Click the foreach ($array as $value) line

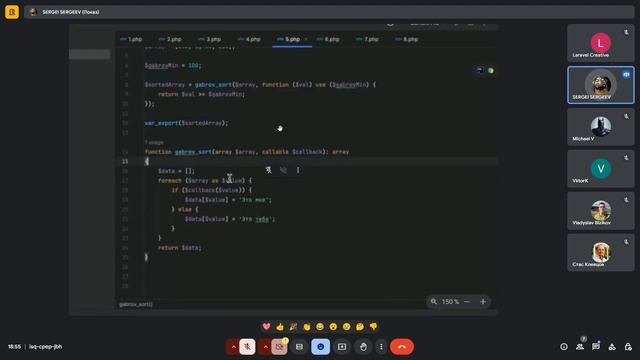[205, 180]
